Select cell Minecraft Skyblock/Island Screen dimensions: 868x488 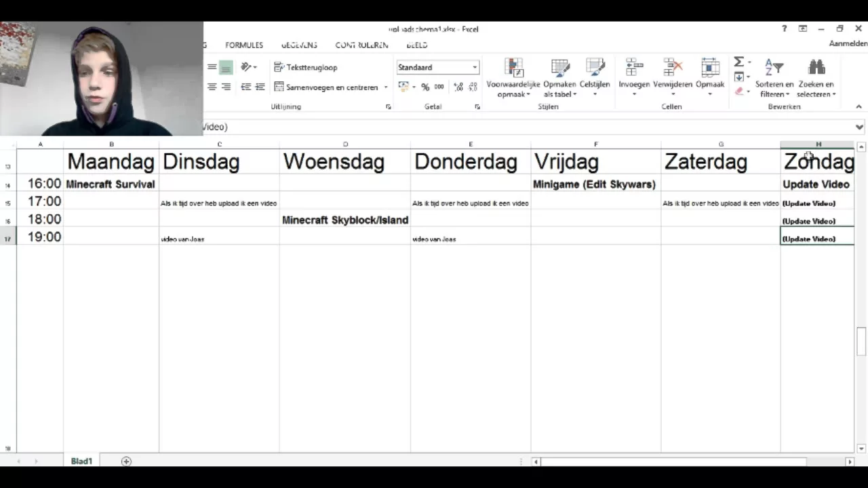[345, 220]
